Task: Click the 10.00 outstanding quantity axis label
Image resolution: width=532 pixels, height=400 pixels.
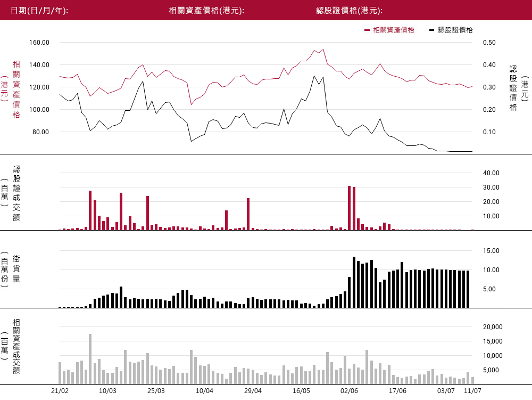Action: tap(491, 270)
